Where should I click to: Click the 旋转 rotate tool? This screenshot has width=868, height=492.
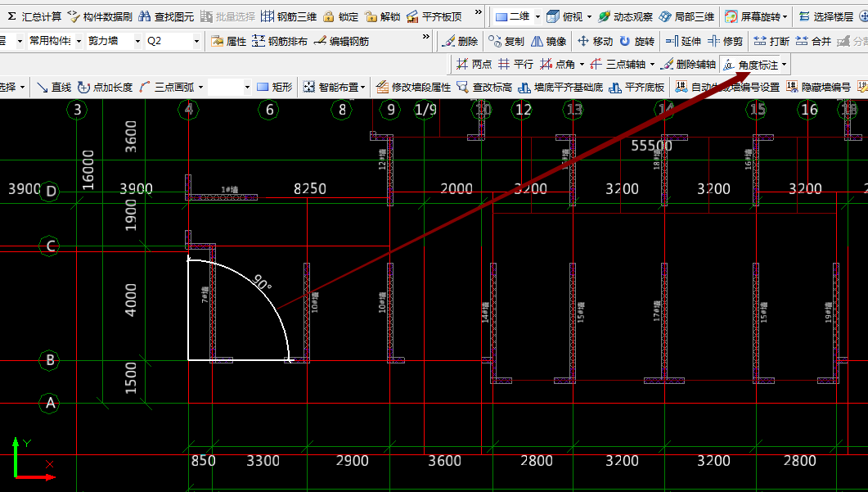click(x=636, y=41)
